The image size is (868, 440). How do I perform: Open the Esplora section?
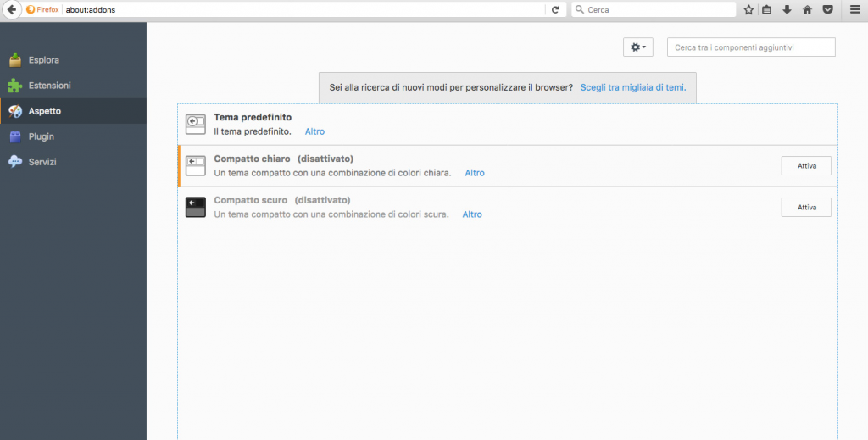(x=73, y=60)
